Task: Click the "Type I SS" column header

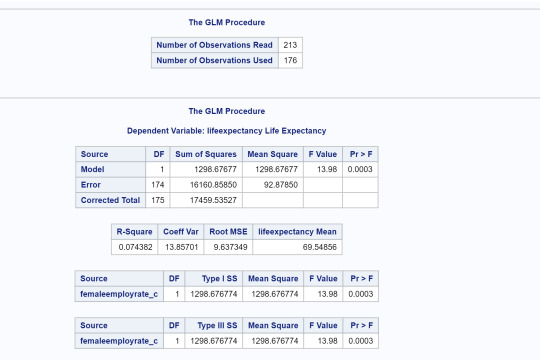Action: (x=219, y=278)
